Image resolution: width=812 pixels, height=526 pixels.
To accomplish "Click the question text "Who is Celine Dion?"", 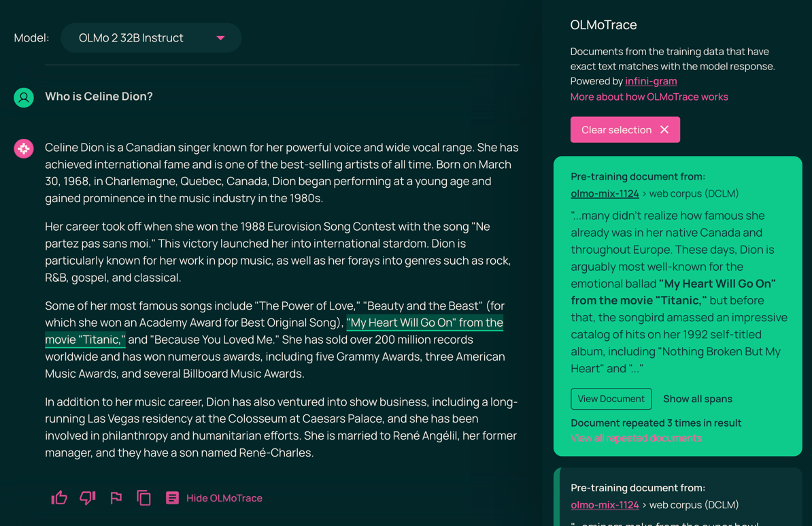I will (x=99, y=97).
